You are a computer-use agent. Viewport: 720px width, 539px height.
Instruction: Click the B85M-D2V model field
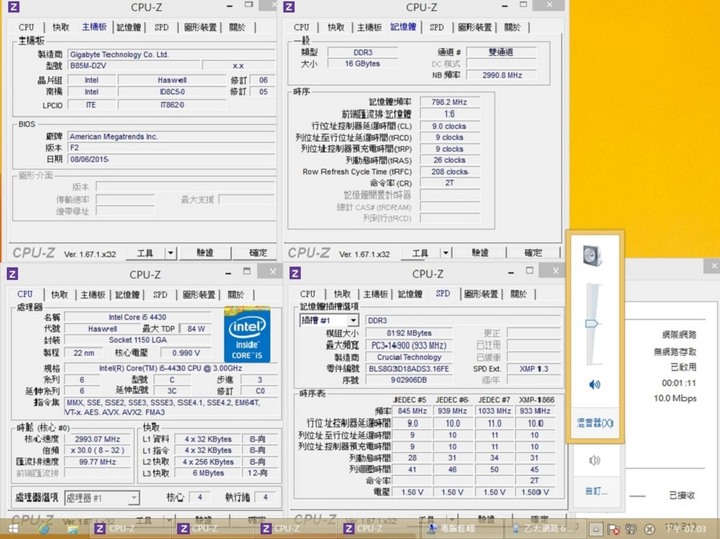coord(134,66)
